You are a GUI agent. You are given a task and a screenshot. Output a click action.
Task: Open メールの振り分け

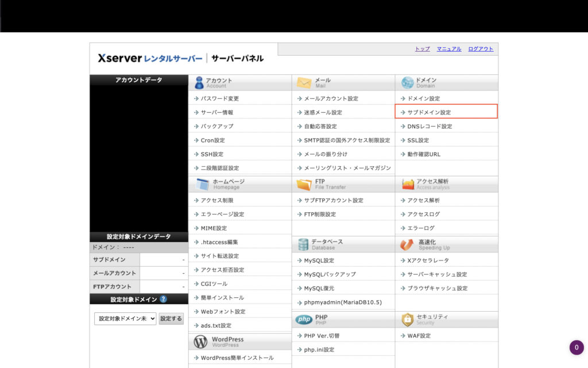point(326,154)
